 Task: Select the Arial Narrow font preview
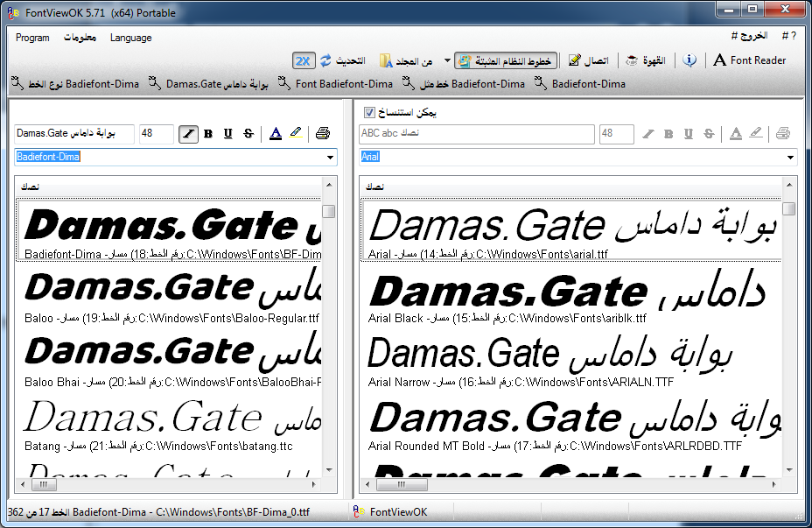[x=571, y=358]
